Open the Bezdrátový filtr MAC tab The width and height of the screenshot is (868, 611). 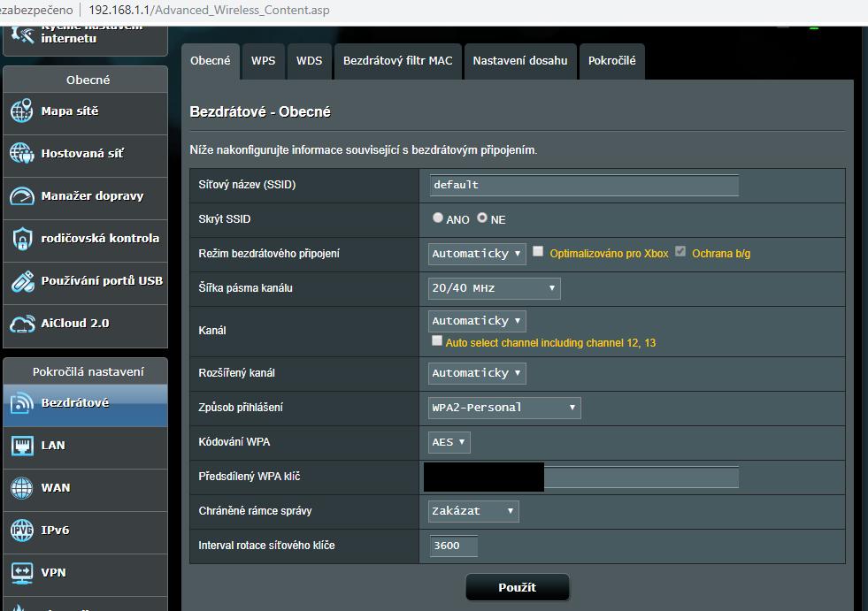point(398,61)
